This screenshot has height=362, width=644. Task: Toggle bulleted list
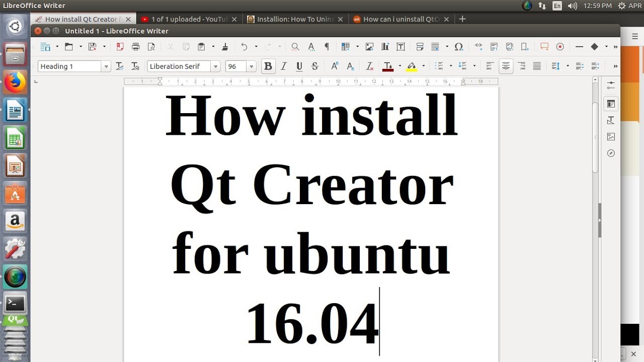[439, 66]
